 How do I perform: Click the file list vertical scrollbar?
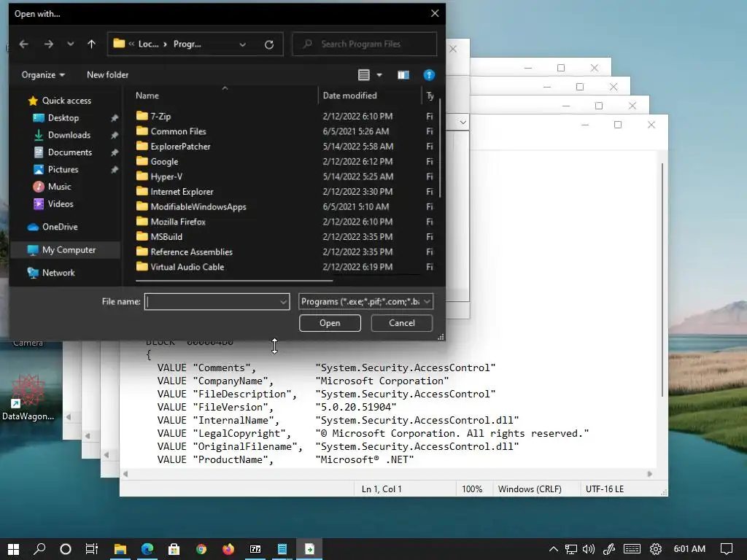pyautogui.click(x=440, y=147)
